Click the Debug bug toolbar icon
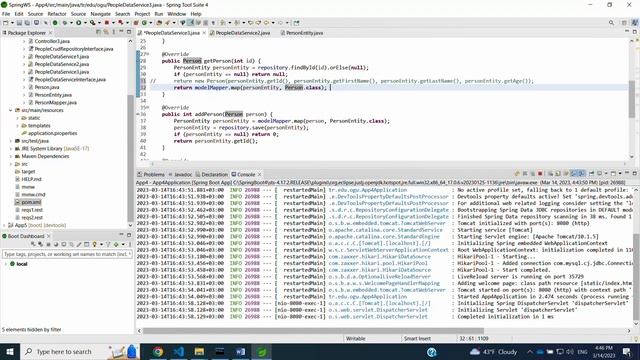 coord(65,23)
